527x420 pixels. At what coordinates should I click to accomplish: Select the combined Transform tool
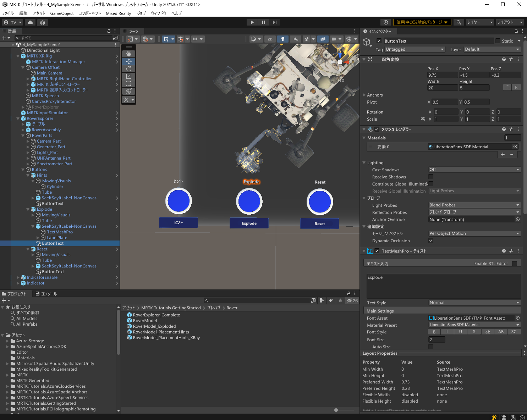point(128,91)
